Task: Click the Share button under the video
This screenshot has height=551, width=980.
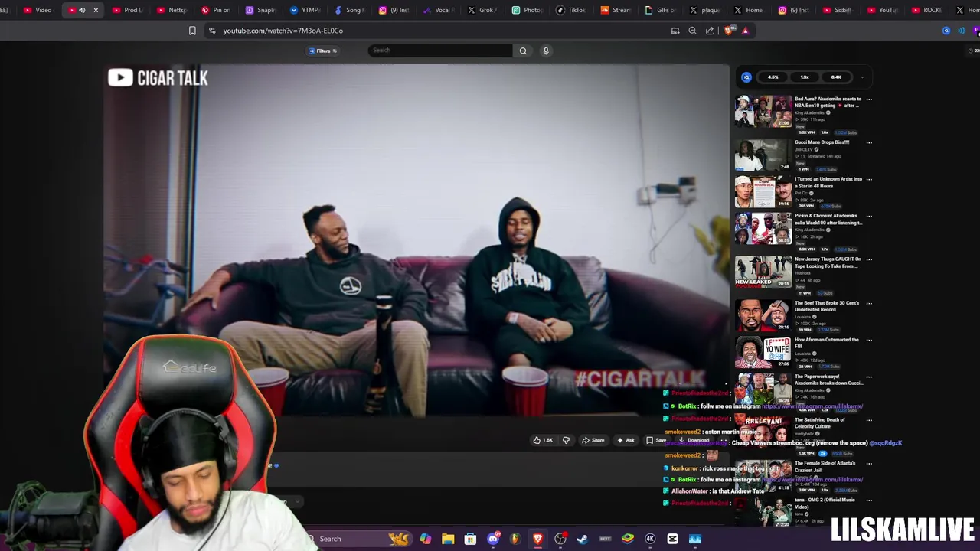Action: [593, 440]
